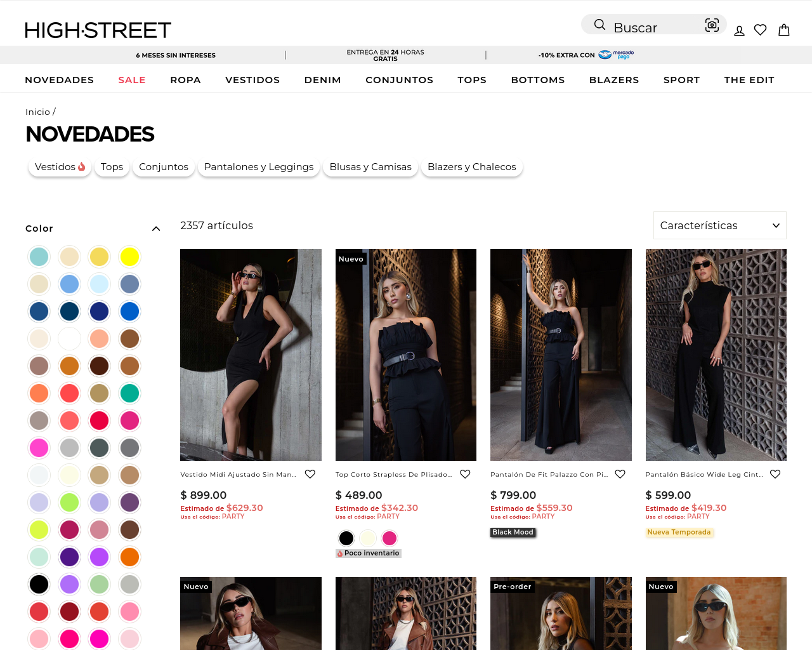812x650 pixels.
Task: Open the BLAZERS menu
Action: click(x=614, y=80)
